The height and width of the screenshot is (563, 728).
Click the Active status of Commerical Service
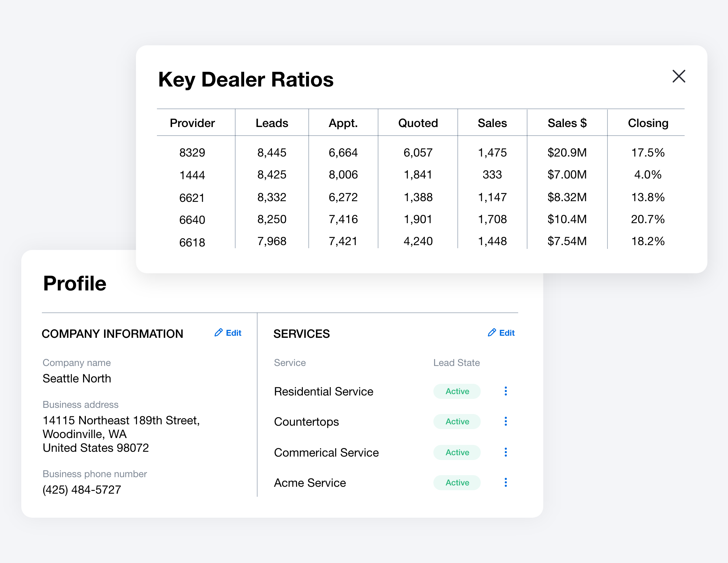pyautogui.click(x=457, y=452)
